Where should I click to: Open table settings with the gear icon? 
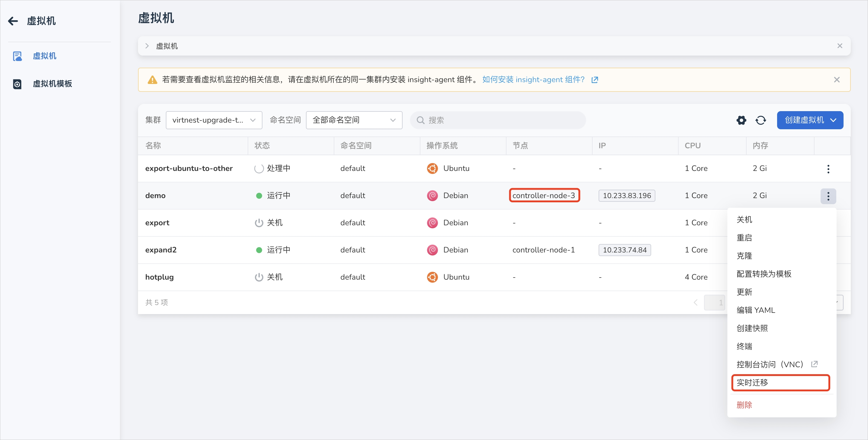(x=741, y=120)
